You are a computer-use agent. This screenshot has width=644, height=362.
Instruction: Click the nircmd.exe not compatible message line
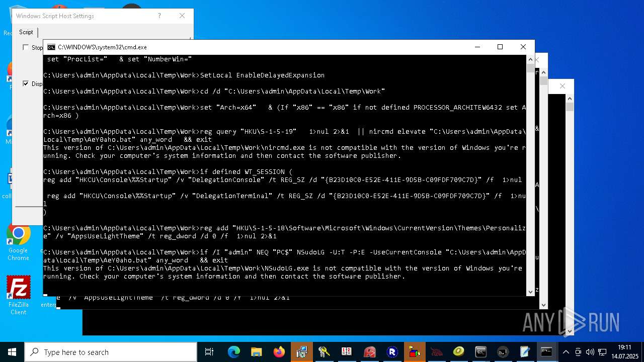click(284, 152)
